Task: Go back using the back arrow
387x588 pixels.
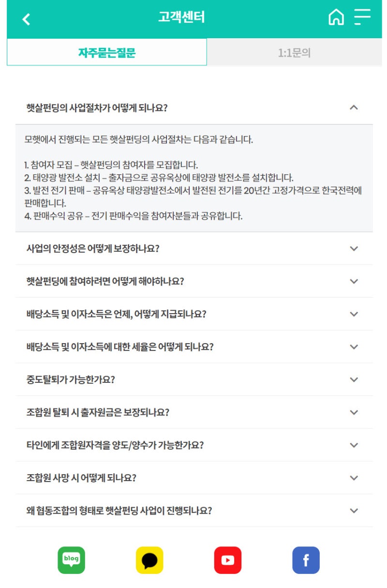Action: pyautogui.click(x=26, y=18)
